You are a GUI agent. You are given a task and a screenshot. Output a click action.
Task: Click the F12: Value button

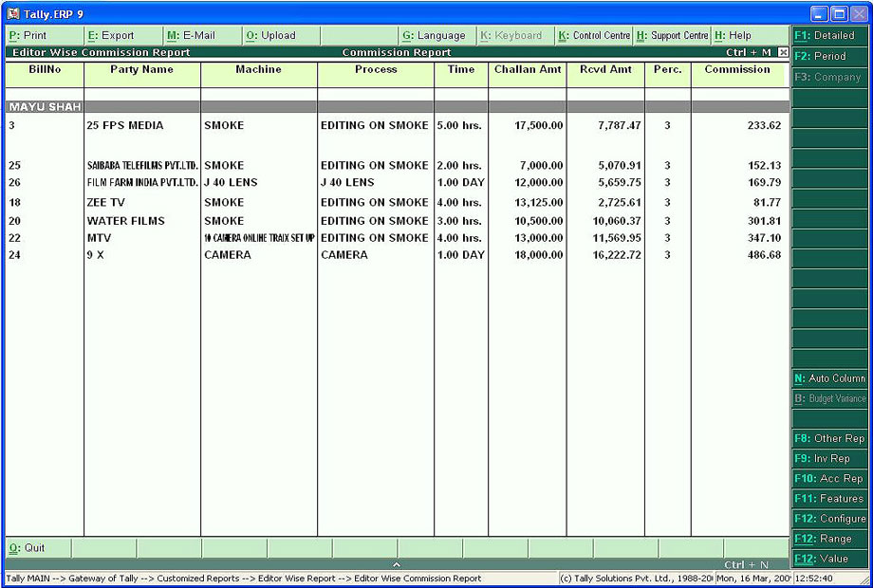pos(829,559)
